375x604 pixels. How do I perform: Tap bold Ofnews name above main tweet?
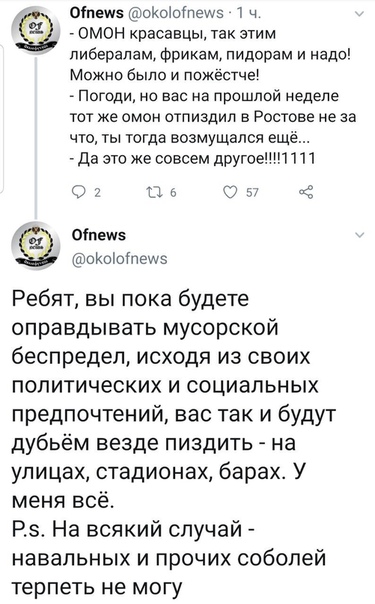pyautogui.click(x=99, y=235)
